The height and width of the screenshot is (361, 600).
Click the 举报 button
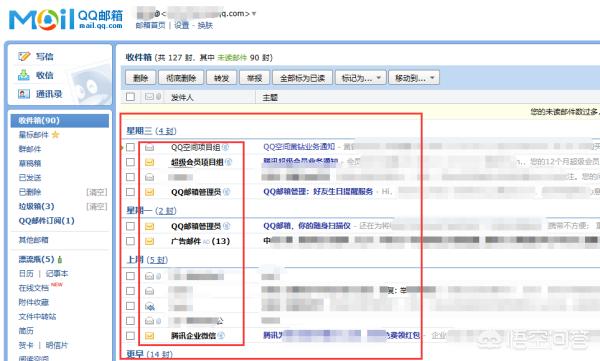pos(254,78)
